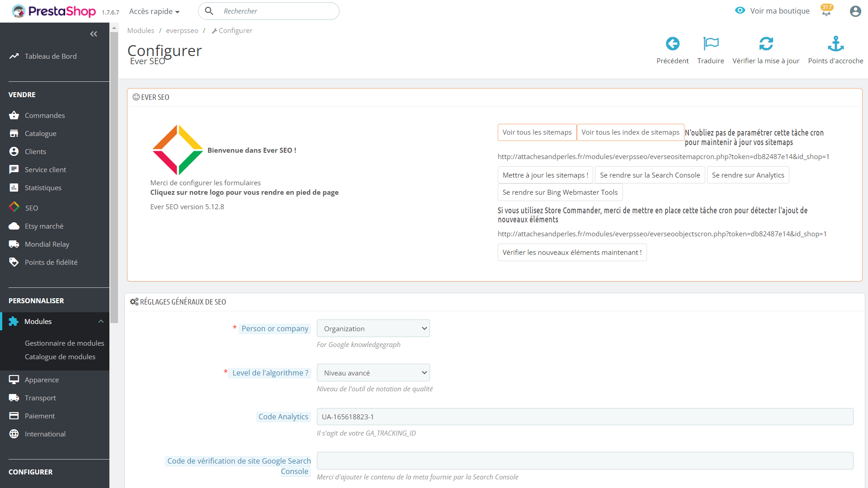Click the Voir tous les sitemaps button

(537, 132)
